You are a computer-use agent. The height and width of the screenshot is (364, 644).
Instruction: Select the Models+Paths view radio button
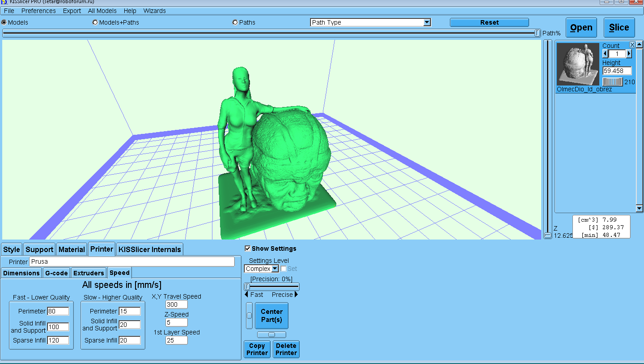[95, 22]
